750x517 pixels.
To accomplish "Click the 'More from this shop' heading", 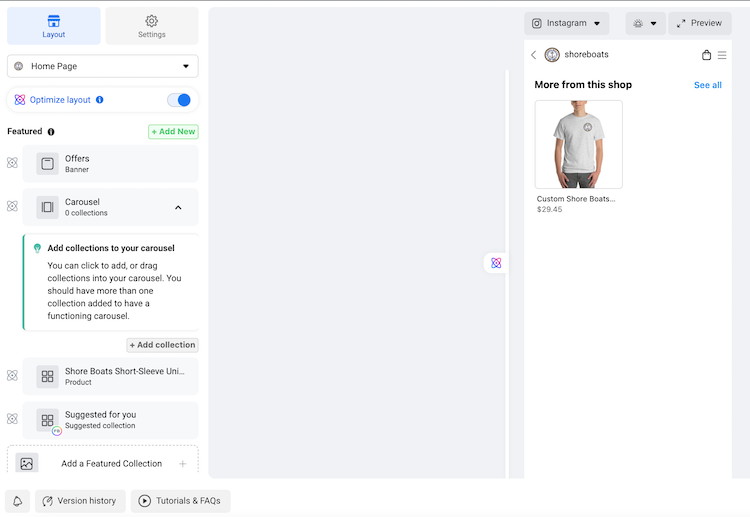I will [x=583, y=85].
